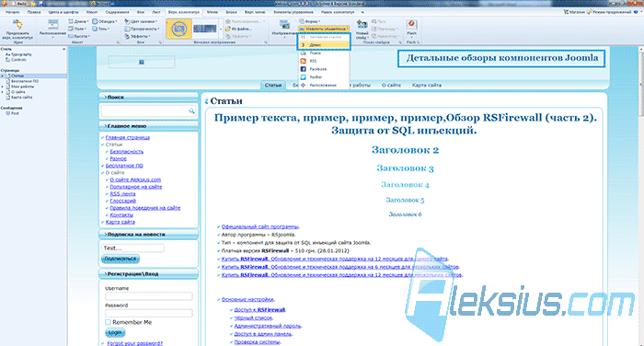Click the Text... subscription input field
This screenshot has width=644, height=346.
coord(132,248)
